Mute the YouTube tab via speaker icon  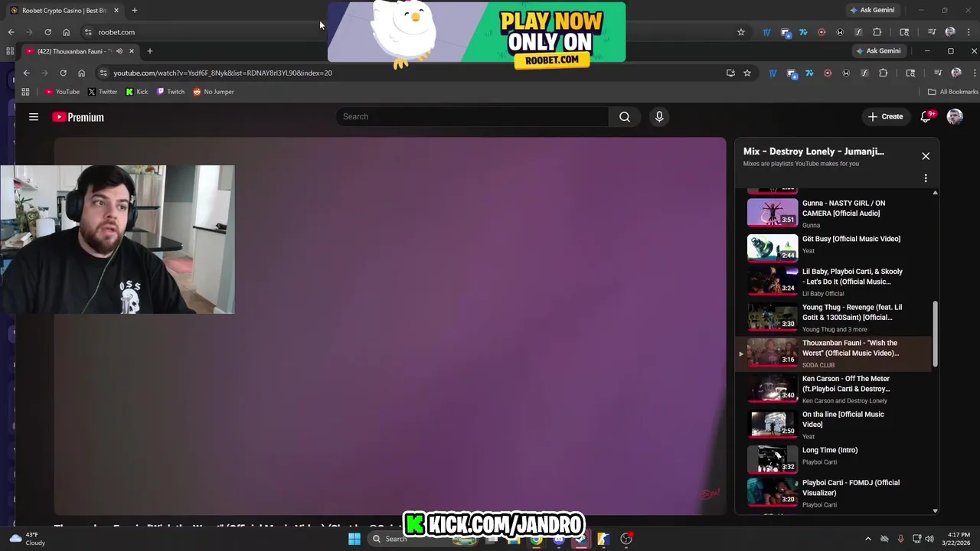[119, 51]
